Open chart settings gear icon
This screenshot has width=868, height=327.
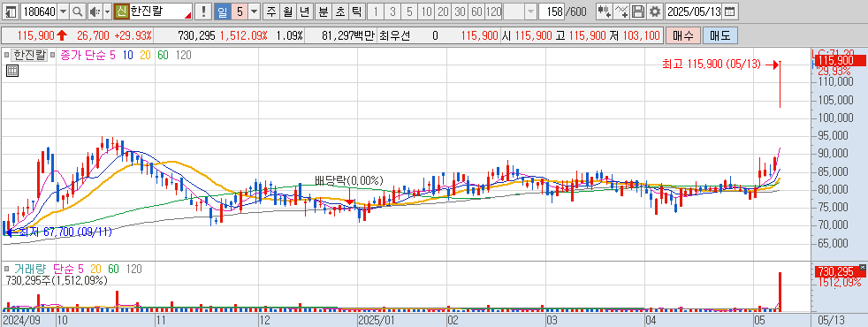pos(655,11)
